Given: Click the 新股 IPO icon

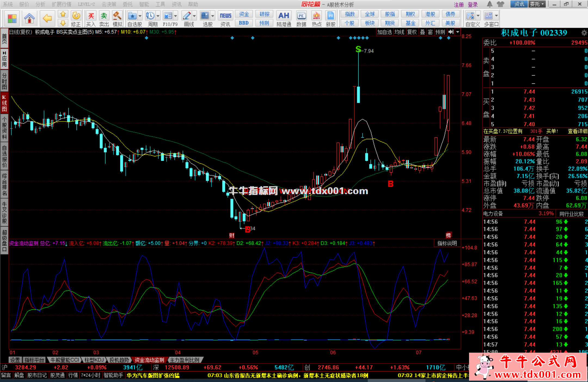Looking at the screenshot, I should 330,16.
